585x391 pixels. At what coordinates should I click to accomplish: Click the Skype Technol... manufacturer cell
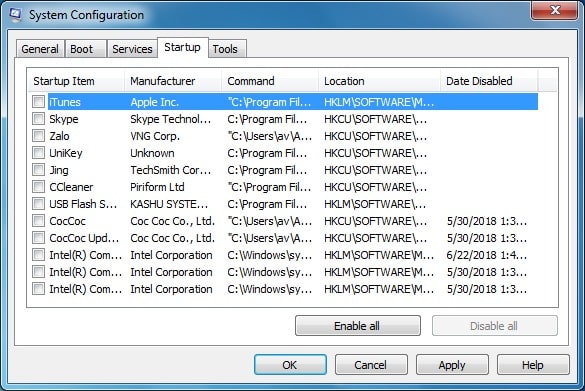coord(171,119)
